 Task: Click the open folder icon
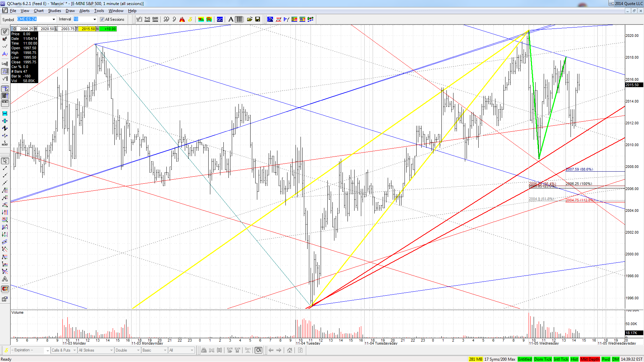(250, 19)
